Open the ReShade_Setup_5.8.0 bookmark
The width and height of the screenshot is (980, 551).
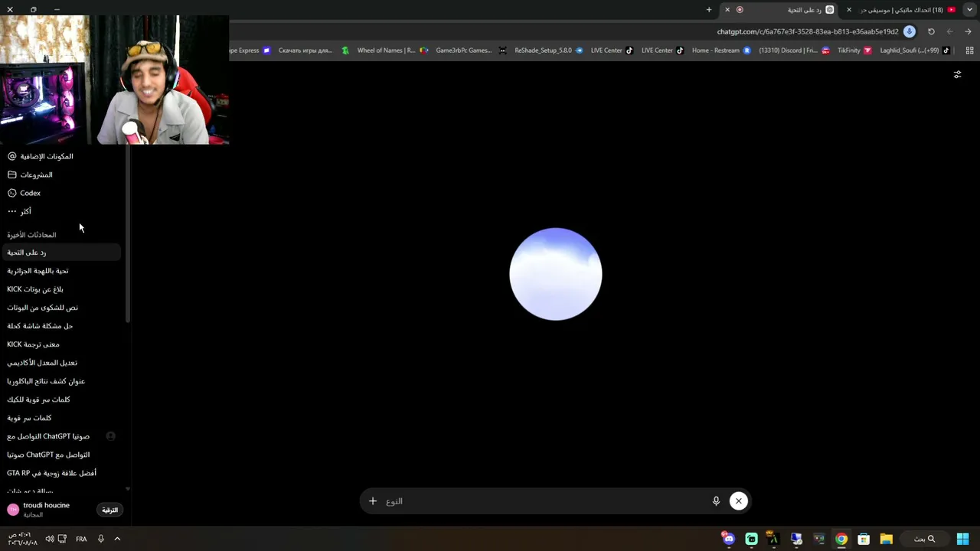click(x=548, y=51)
